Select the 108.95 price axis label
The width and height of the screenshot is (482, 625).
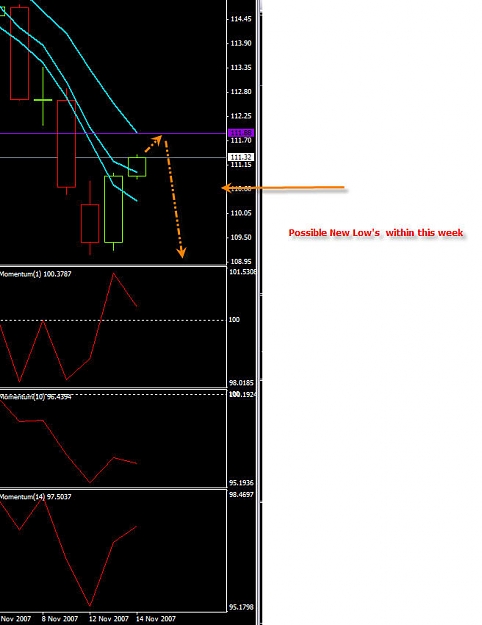coord(241,262)
